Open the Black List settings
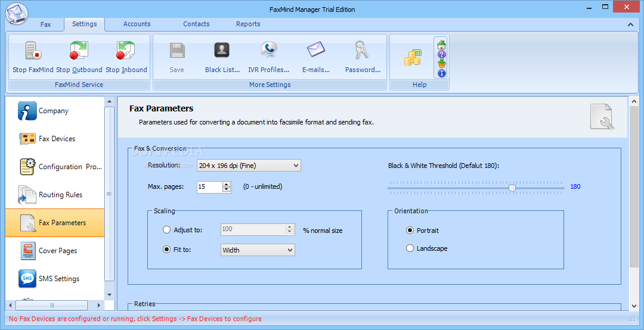The height and width of the screenshot is (330, 644). [222, 51]
